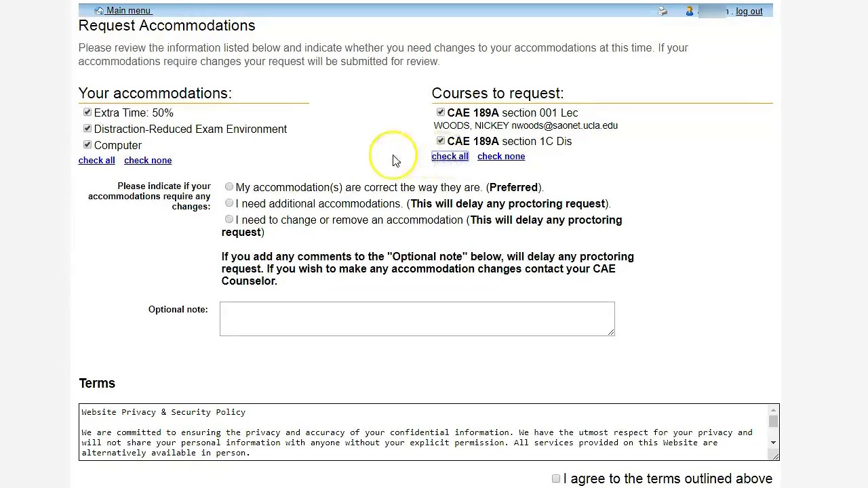Click the printer icon in the top bar
The image size is (868, 488).
663,11
